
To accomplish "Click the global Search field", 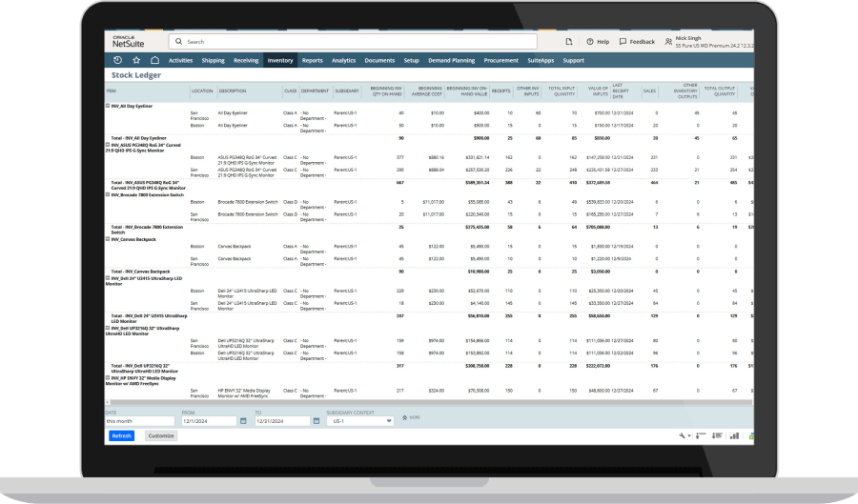I will 353,42.
